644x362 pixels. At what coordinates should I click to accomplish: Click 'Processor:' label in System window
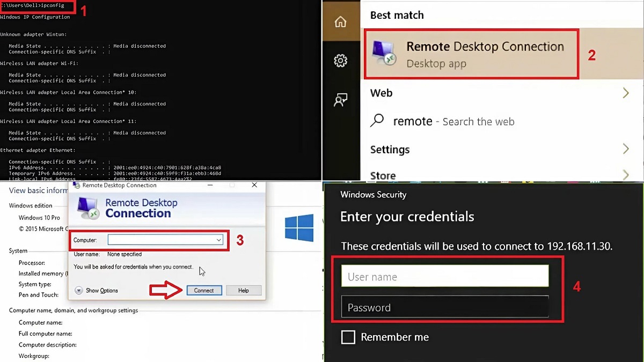coord(32,263)
